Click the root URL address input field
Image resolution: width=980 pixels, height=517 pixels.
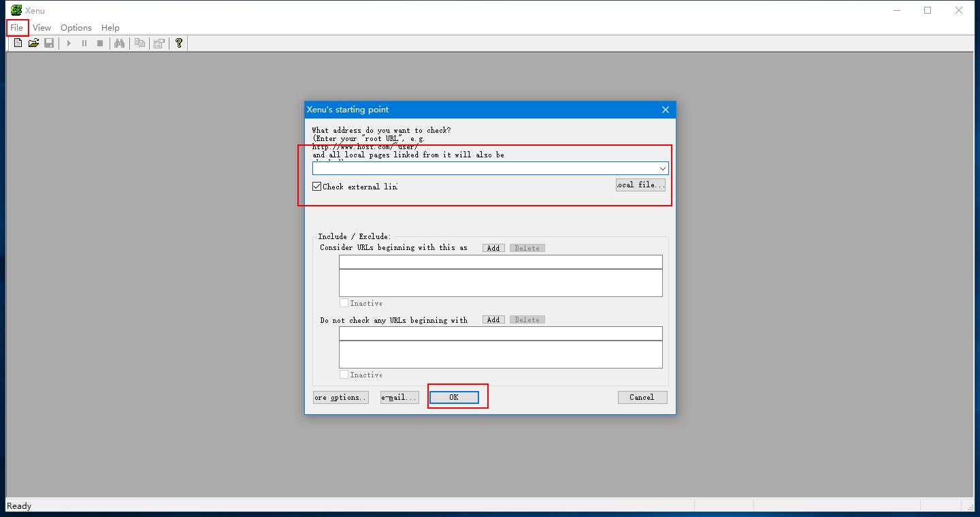tap(485, 168)
